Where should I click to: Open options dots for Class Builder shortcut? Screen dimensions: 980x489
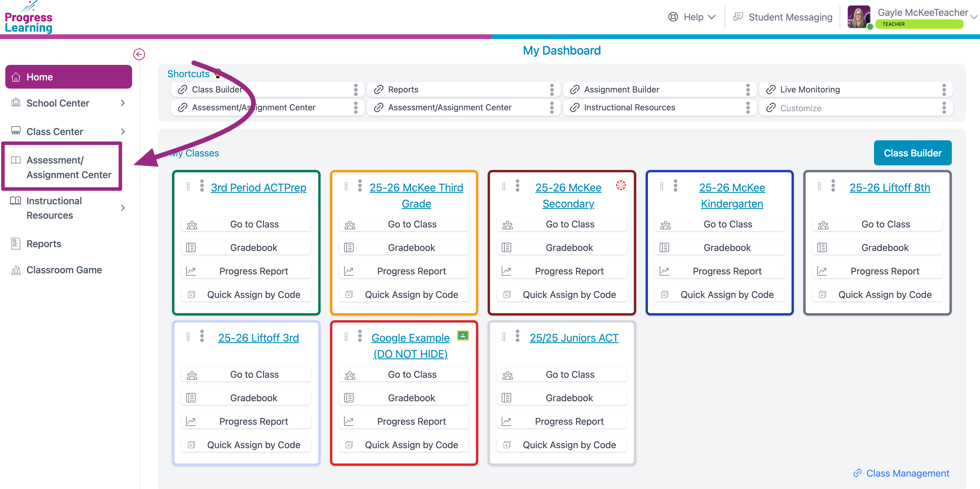click(x=356, y=90)
